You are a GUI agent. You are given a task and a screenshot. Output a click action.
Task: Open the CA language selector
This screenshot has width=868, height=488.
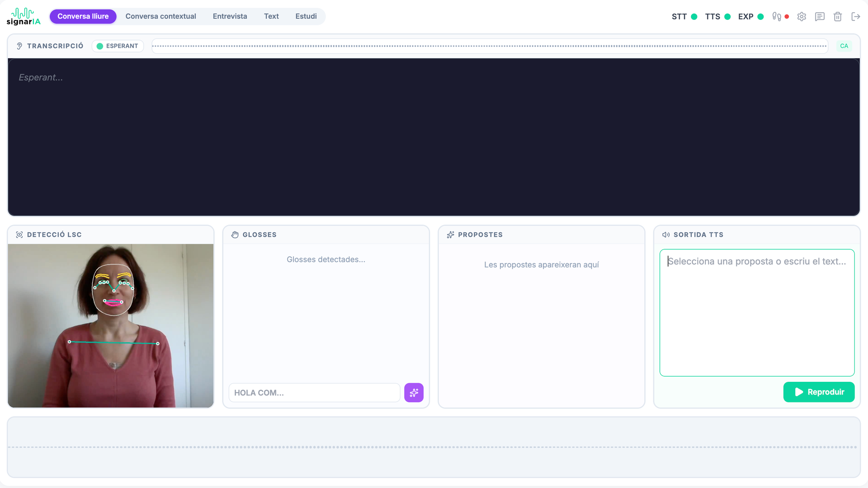point(844,46)
